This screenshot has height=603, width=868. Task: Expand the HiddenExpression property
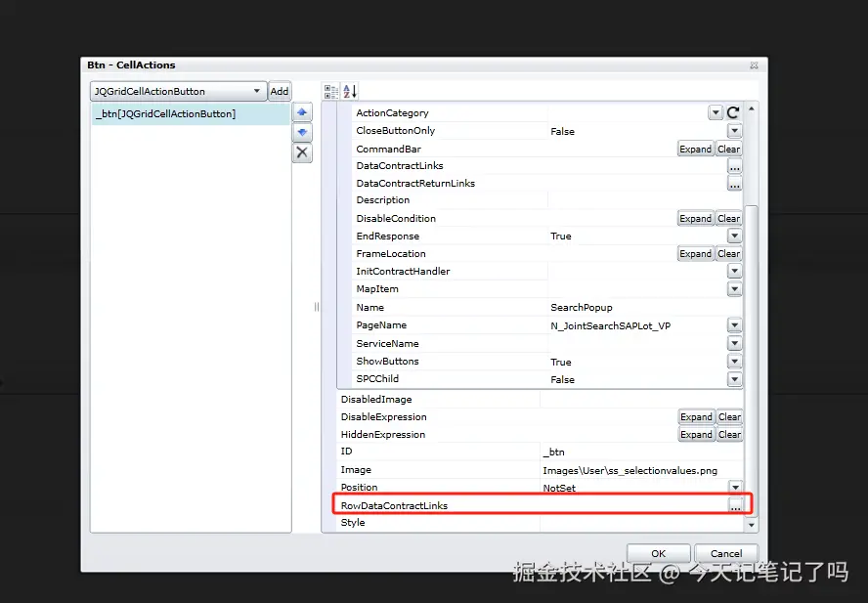696,435
